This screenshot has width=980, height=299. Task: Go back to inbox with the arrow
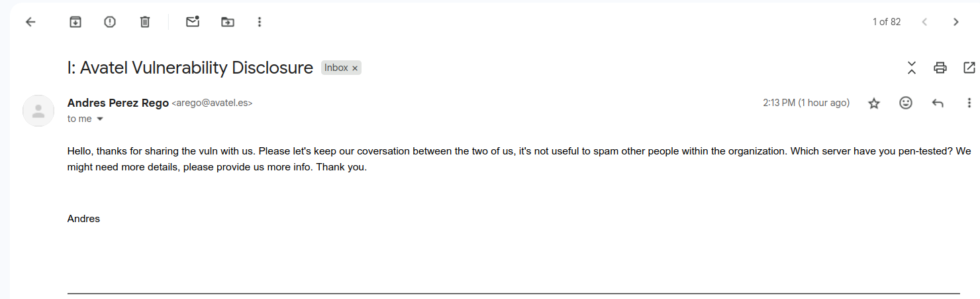[x=30, y=22]
